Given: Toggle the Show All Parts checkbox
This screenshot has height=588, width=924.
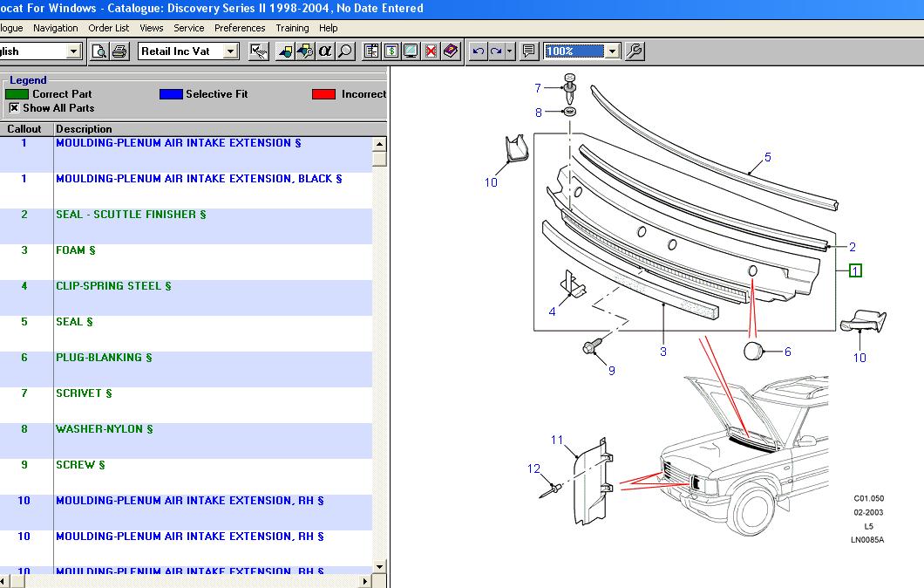Looking at the screenshot, I should [x=14, y=108].
